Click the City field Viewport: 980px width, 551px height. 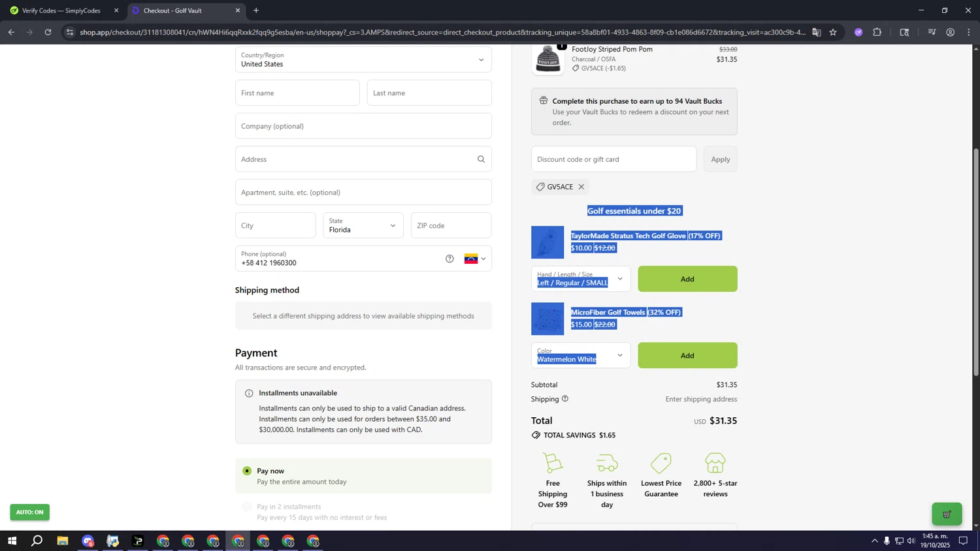coord(275,225)
